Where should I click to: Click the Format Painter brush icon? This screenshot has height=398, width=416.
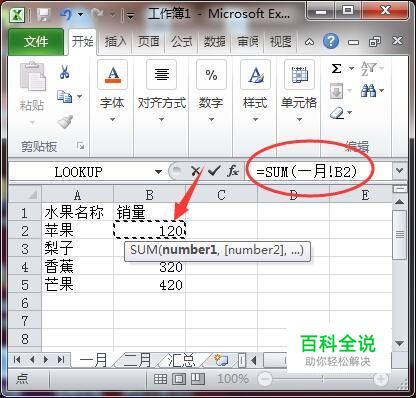tap(65, 122)
